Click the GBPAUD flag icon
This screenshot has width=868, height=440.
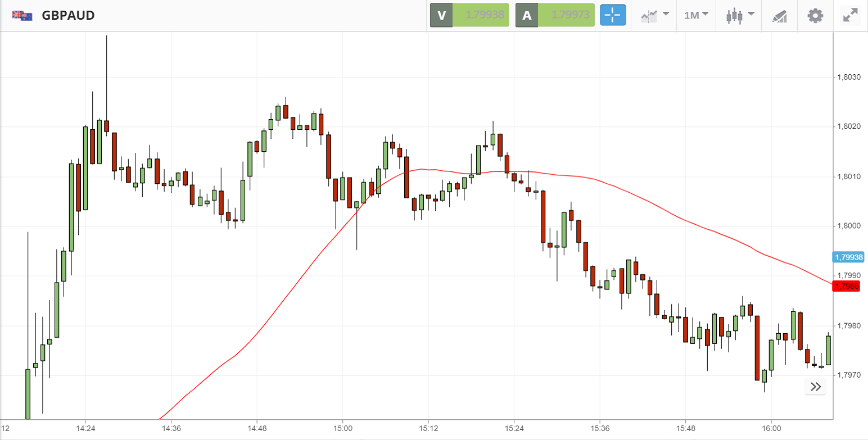22,15
